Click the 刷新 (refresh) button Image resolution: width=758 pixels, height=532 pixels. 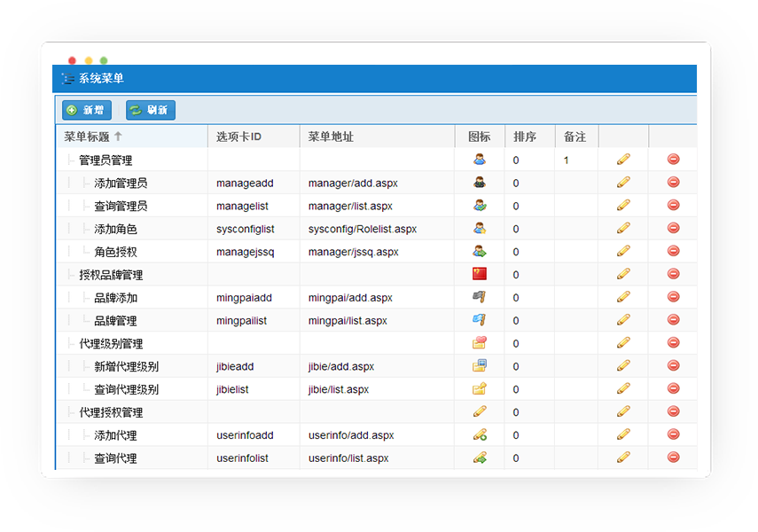click(x=150, y=110)
